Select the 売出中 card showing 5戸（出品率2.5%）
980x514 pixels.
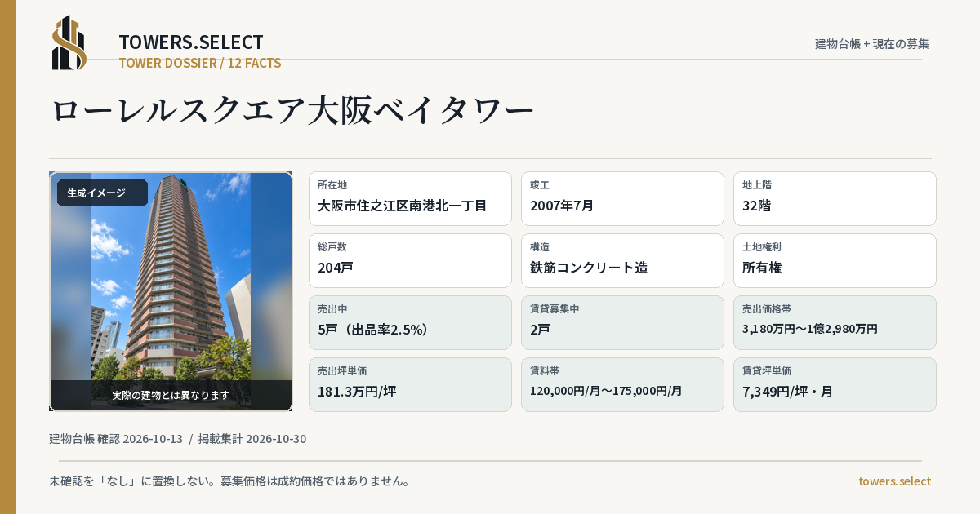click(410, 322)
